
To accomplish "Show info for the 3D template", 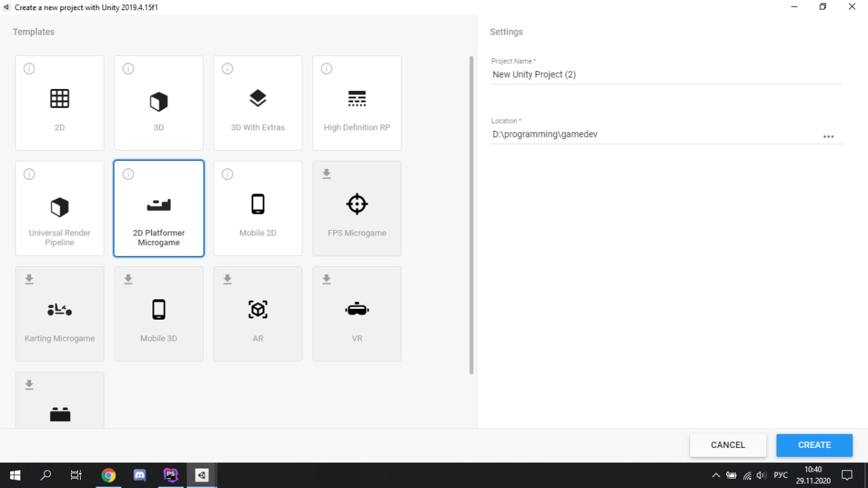I will pyautogui.click(x=128, y=69).
